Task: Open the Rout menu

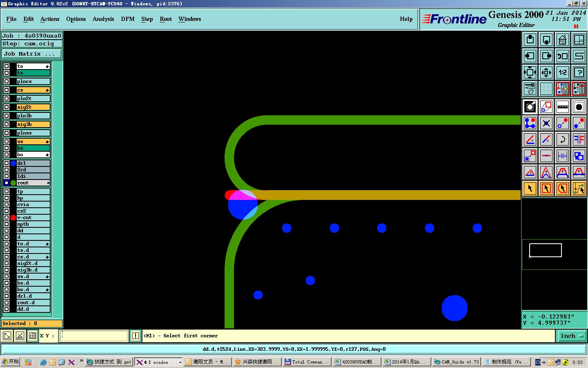Action: tap(166, 19)
